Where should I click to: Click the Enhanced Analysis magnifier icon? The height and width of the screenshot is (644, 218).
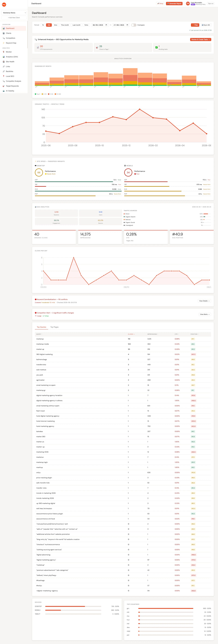coord(36,39)
